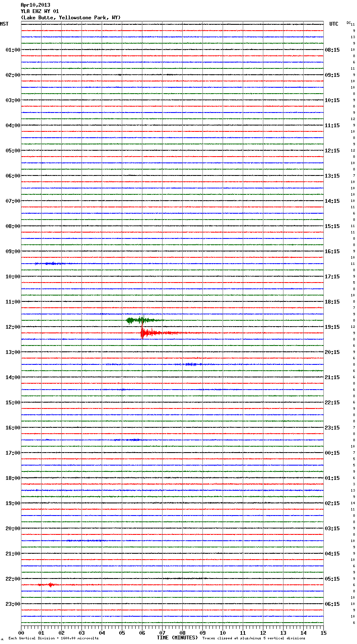Screen dimensions: 357x644
Task: Select the '11:15' UTC time label
Action: [x=332, y=126]
